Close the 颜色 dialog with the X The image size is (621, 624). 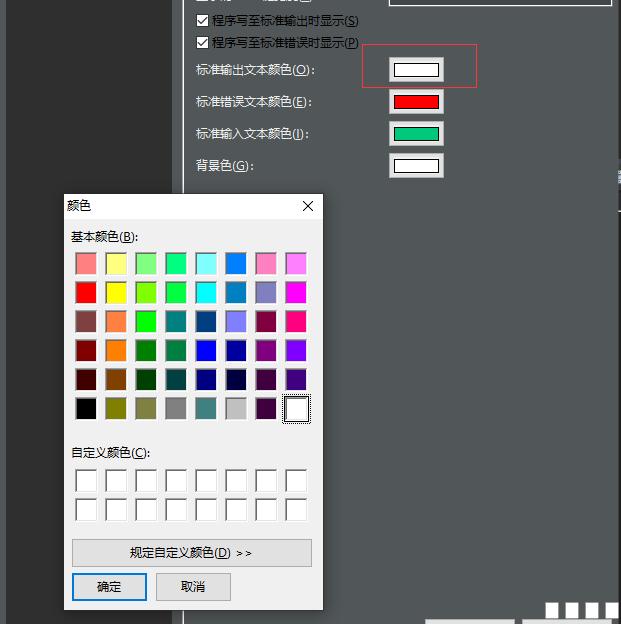[x=307, y=206]
